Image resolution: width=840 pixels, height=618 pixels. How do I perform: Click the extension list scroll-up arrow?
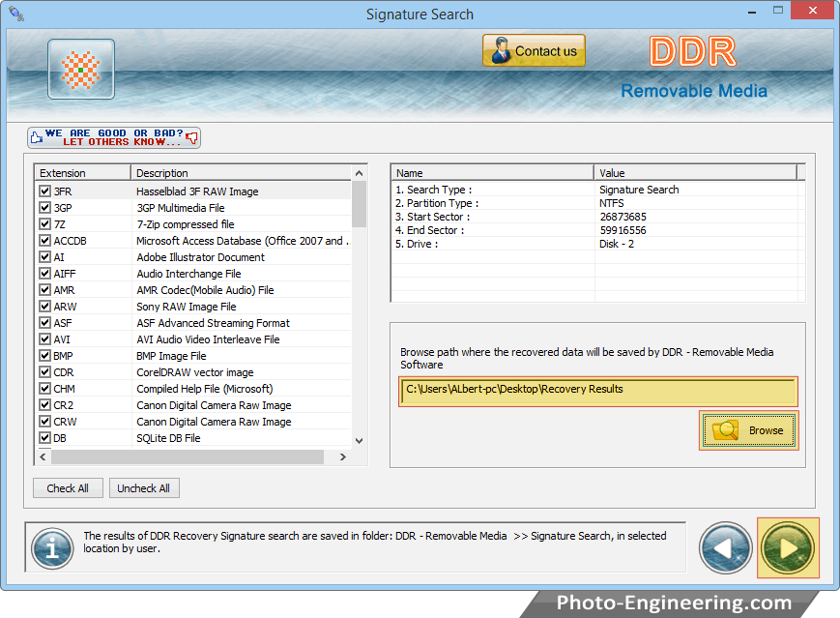359,173
